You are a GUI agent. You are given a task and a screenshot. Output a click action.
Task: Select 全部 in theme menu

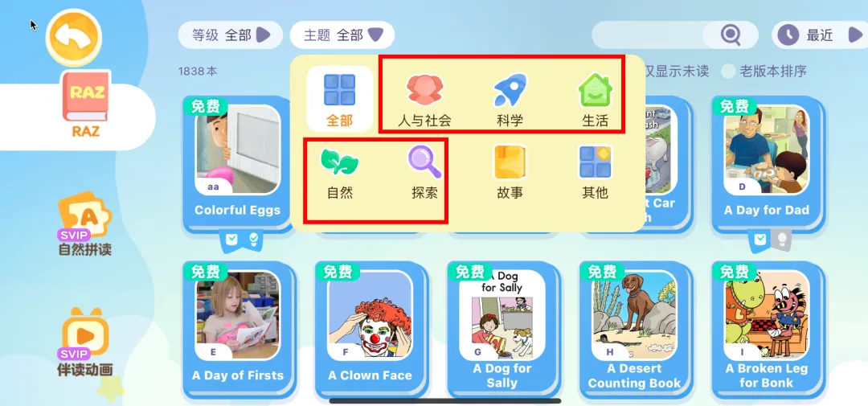(x=339, y=99)
